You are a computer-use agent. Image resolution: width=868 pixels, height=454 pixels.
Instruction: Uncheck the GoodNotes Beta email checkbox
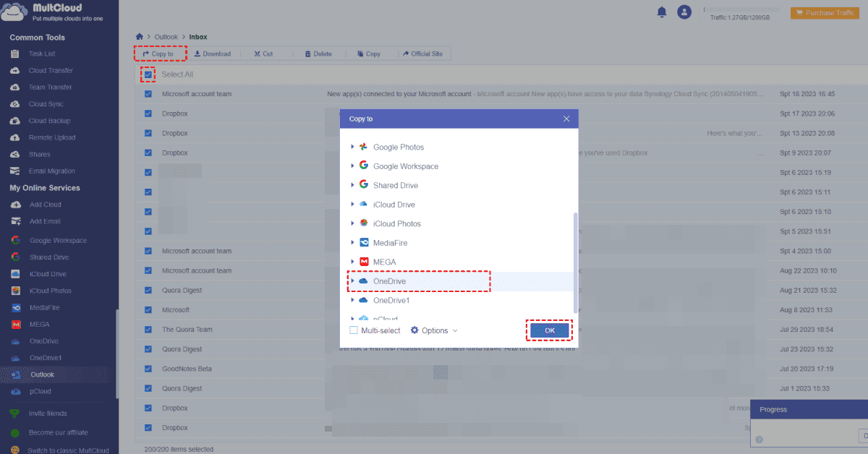click(148, 369)
